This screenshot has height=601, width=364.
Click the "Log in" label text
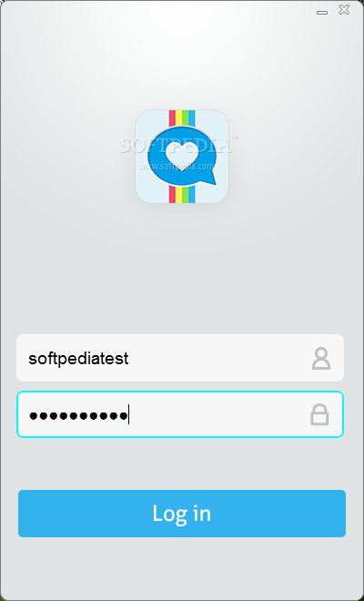182,514
